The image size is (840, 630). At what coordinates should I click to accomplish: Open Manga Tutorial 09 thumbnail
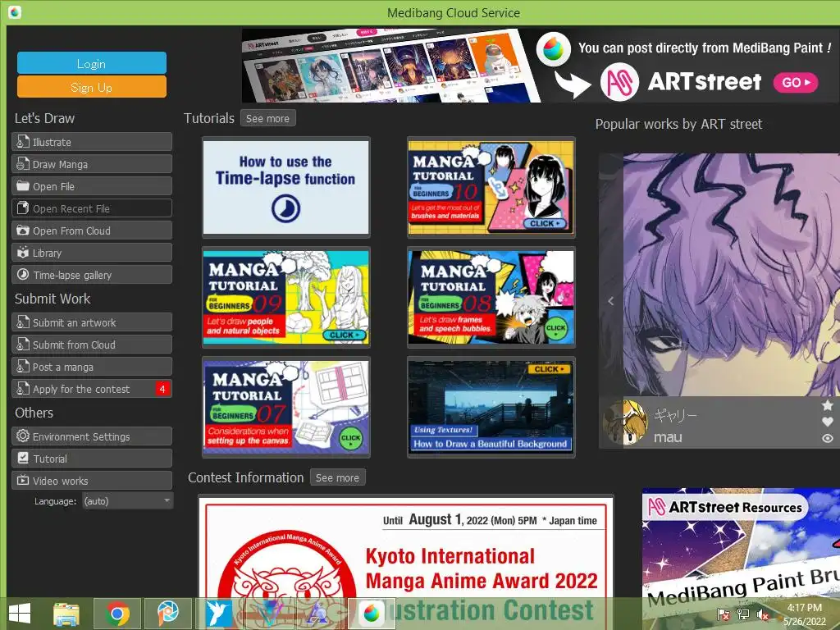point(285,297)
